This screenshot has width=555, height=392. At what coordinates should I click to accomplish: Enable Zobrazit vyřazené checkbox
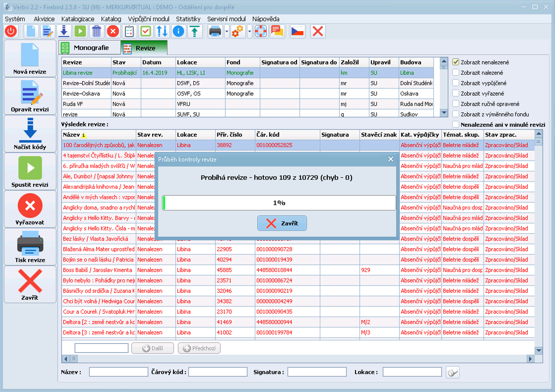tap(456, 93)
